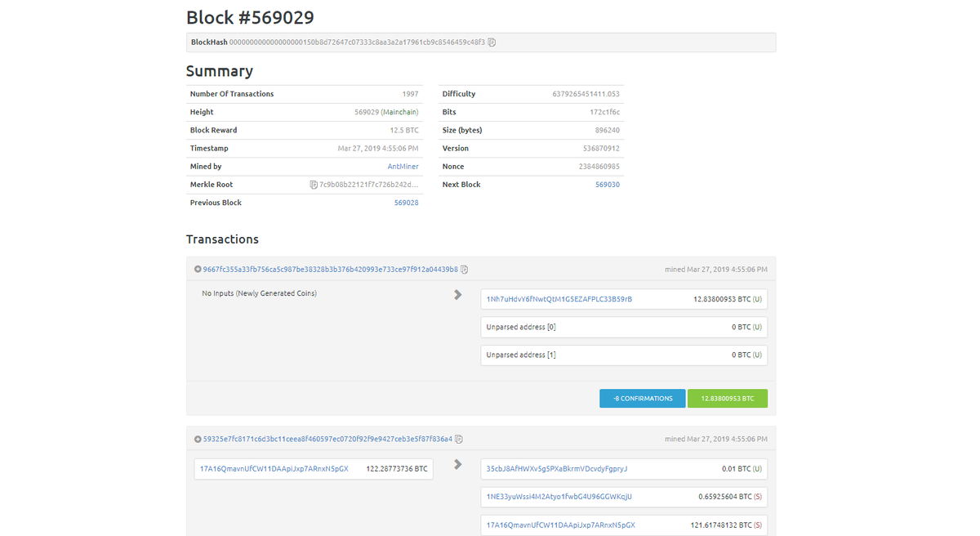Go to previous block 569028
The height and width of the screenshot is (536, 980).
coord(406,203)
